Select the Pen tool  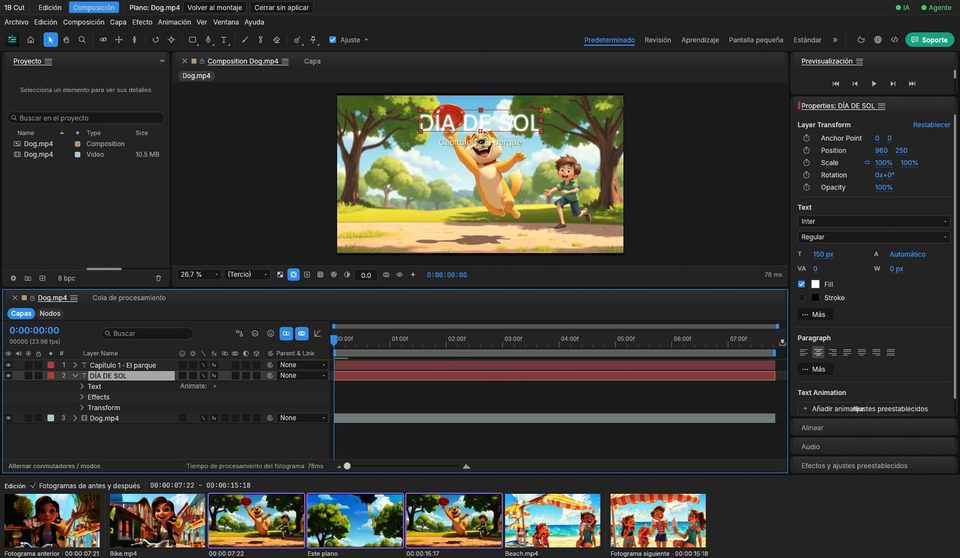tap(208, 40)
